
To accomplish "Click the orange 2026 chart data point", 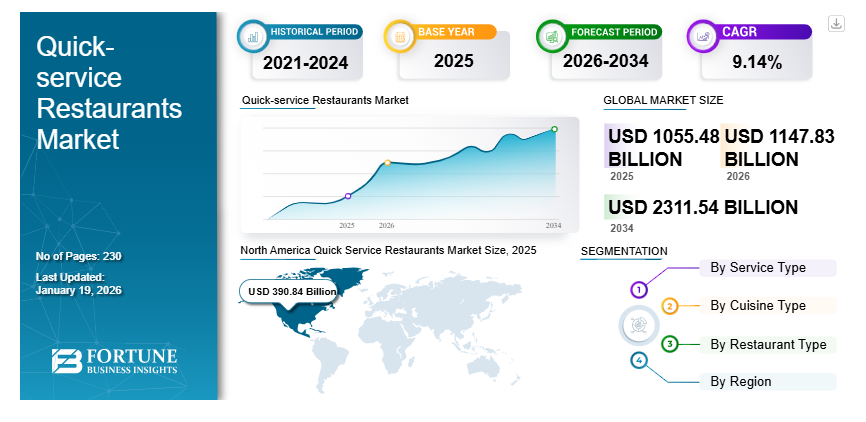I will click(x=387, y=162).
